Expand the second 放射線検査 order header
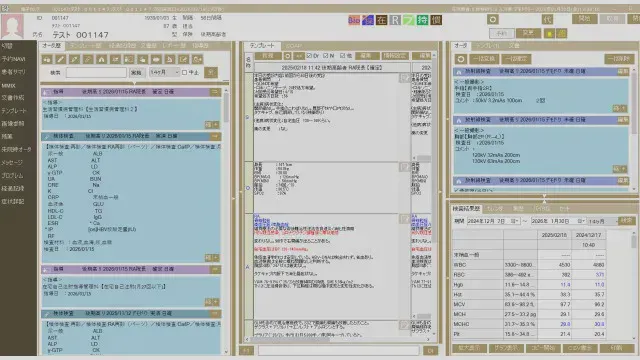Screen dimensions: 640x360 click(540, 120)
